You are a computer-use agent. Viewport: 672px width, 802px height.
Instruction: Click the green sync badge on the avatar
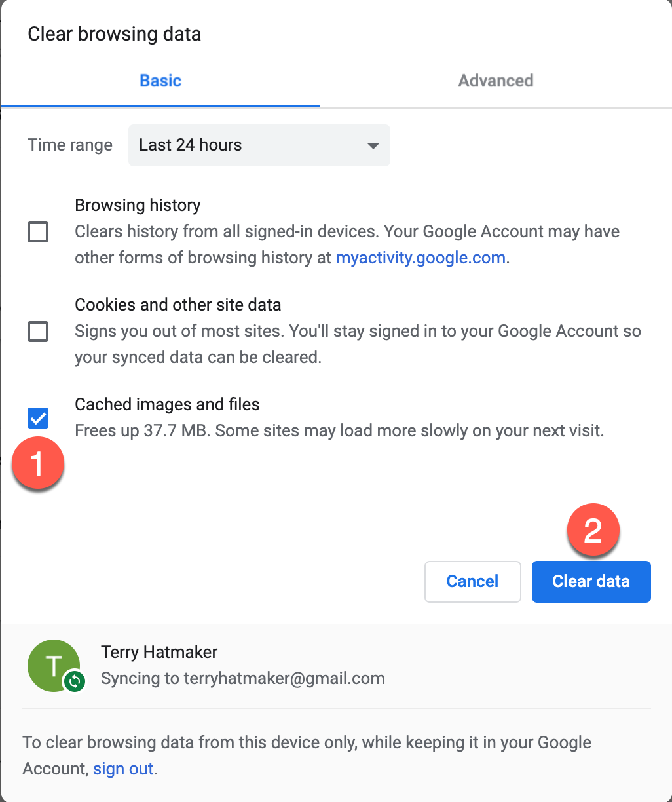pyautogui.click(x=75, y=682)
